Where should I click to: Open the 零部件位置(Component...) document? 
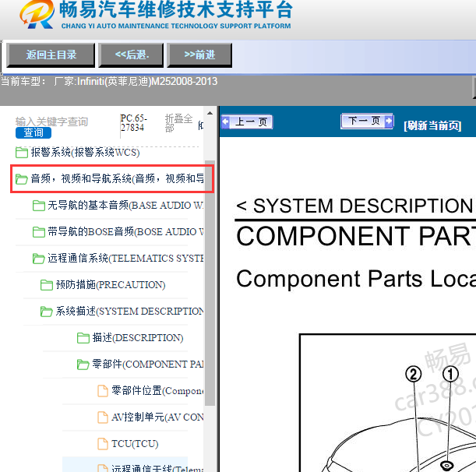158,391
